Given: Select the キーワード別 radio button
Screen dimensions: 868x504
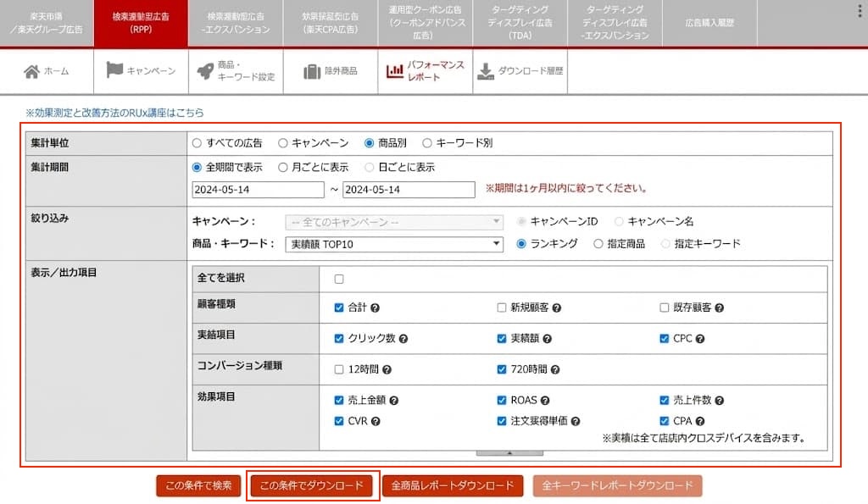Looking at the screenshot, I should 427,143.
